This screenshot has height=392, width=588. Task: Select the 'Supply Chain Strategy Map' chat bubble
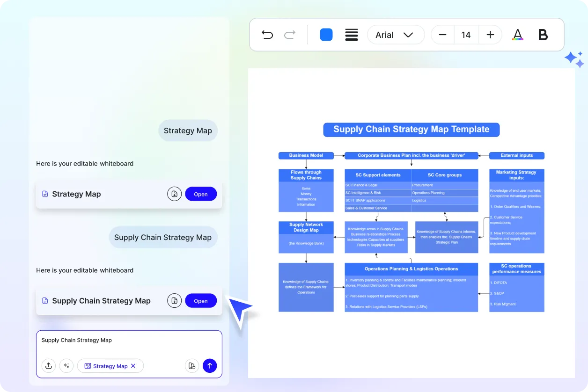[163, 237]
